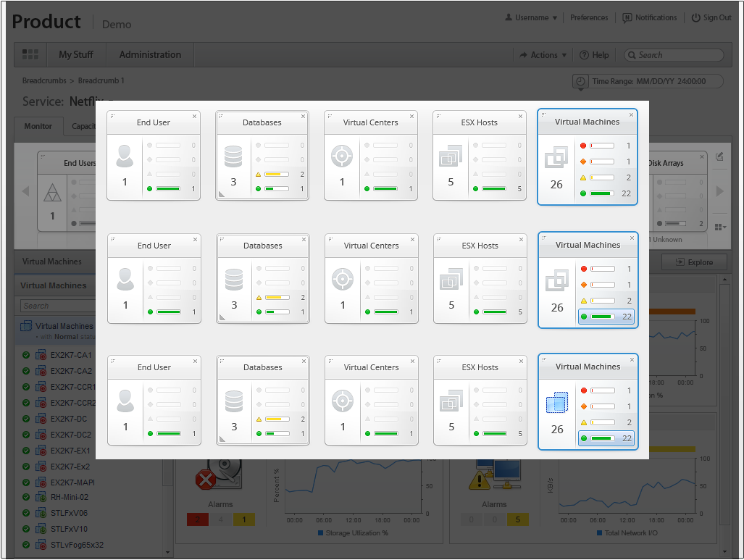Sign out of the application
744x560 pixels.
tap(711, 18)
